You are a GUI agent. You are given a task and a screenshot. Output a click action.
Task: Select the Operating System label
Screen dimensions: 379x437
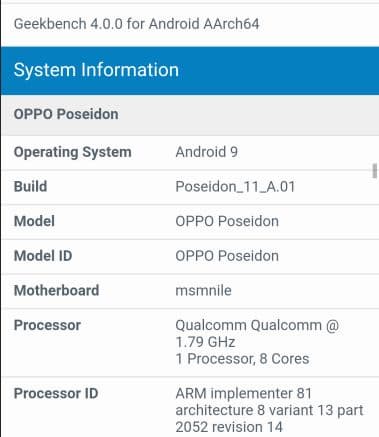[73, 152]
